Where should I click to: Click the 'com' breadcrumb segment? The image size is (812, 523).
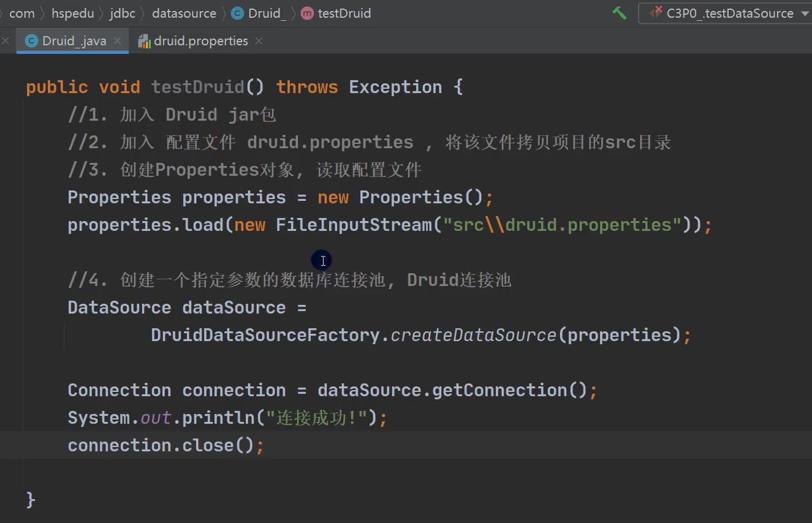(22, 13)
